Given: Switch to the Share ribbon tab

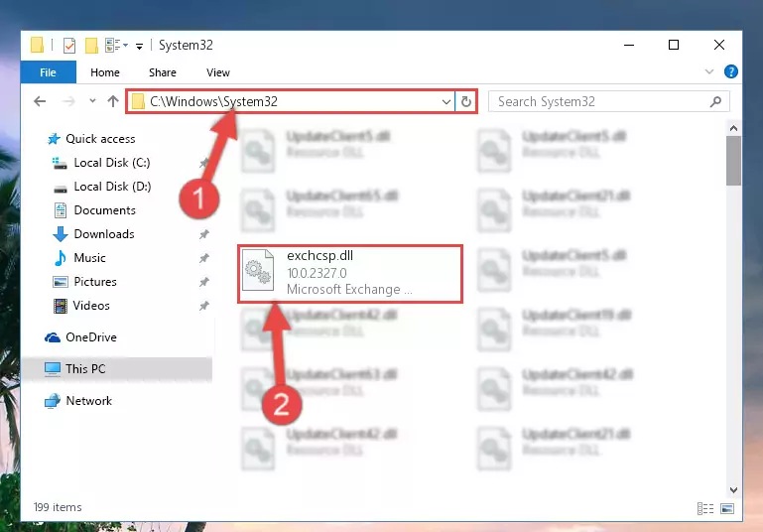Looking at the screenshot, I should point(162,72).
